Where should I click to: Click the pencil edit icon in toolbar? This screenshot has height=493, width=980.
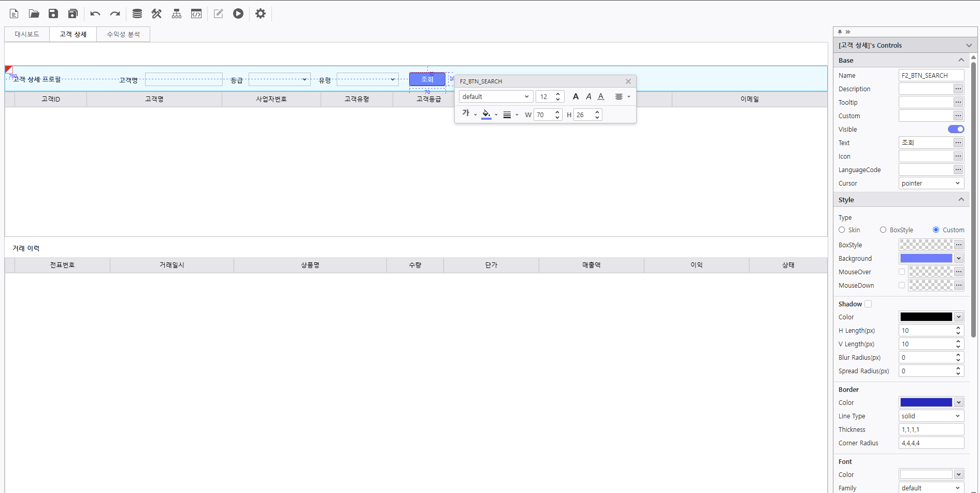(x=219, y=13)
